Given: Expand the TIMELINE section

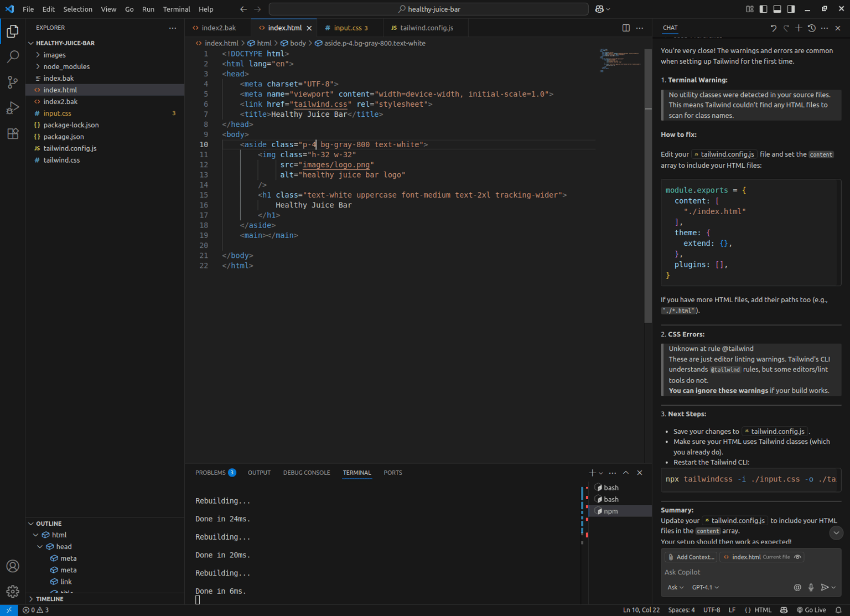Looking at the screenshot, I should [x=31, y=599].
